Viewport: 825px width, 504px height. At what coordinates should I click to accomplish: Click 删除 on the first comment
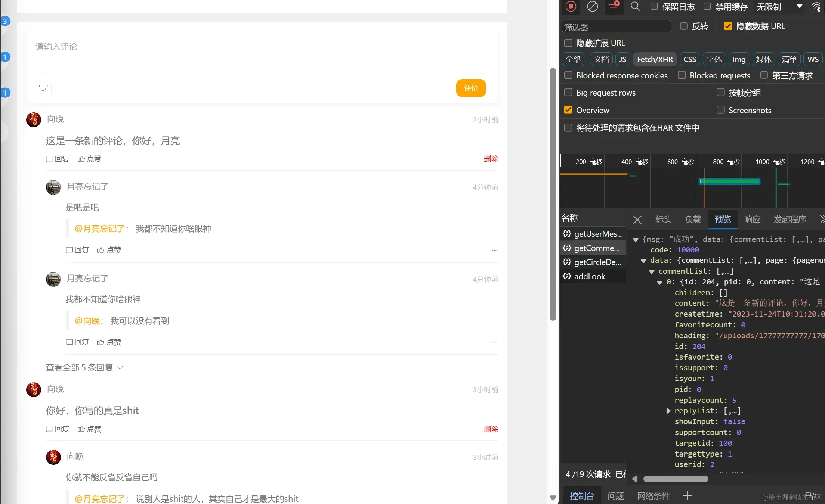pos(491,159)
